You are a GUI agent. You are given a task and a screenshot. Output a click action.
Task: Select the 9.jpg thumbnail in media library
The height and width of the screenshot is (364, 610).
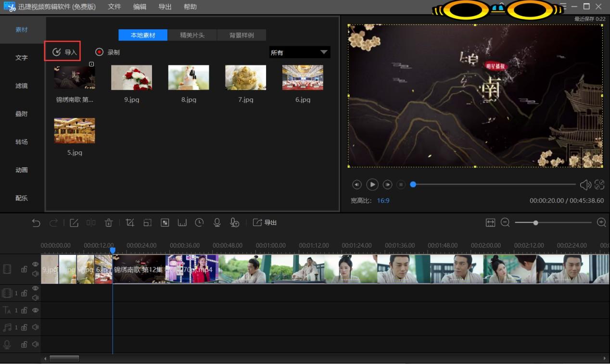click(131, 78)
